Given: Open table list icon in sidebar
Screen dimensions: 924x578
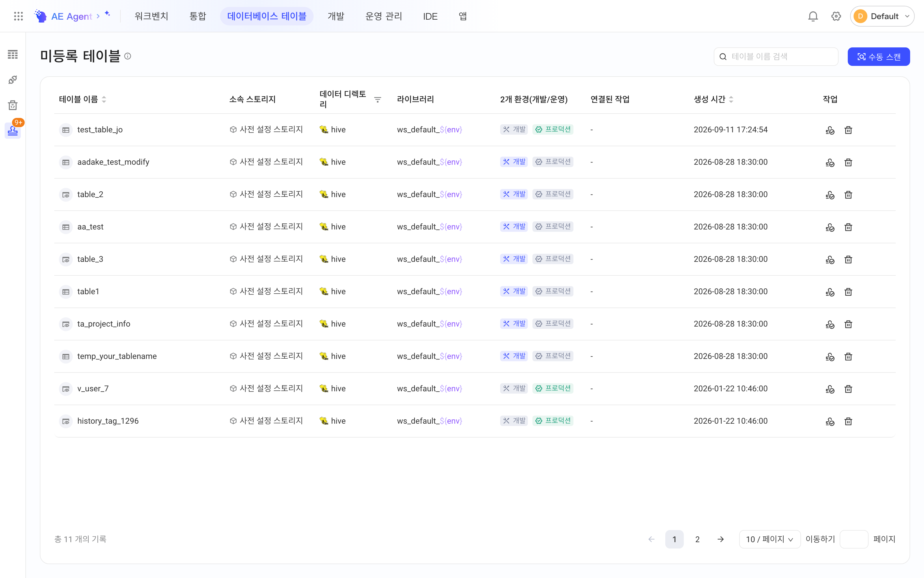Looking at the screenshot, I should click(x=13, y=54).
